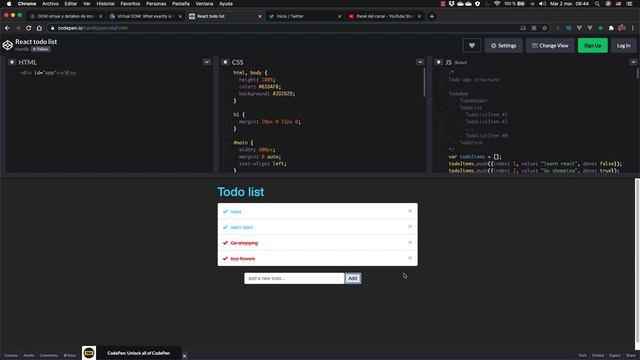Click the 'add a new todo...' input field
Image resolution: width=640 pixels, height=360 pixels.
[294, 278]
